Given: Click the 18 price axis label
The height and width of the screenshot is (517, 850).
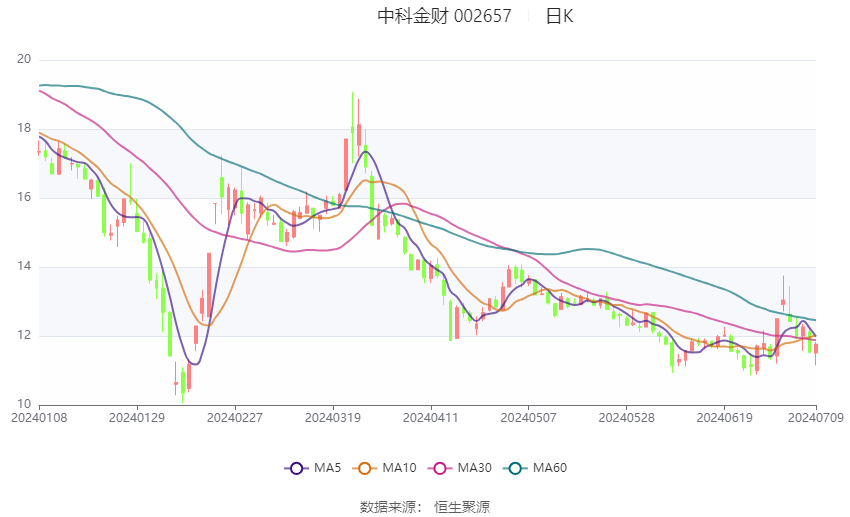Looking at the screenshot, I should pos(24,128).
